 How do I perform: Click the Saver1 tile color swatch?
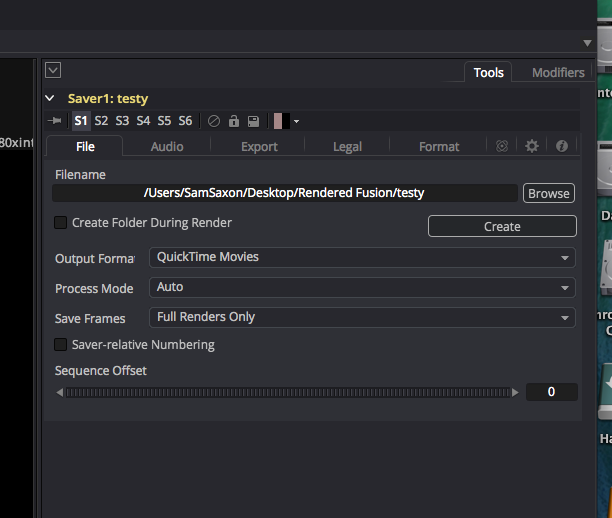tap(281, 121)
